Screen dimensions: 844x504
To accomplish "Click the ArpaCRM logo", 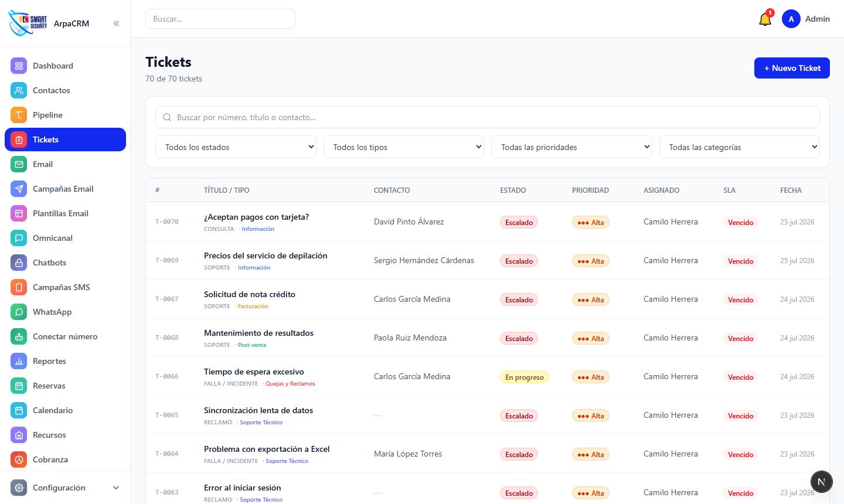I will click(28, 23).
